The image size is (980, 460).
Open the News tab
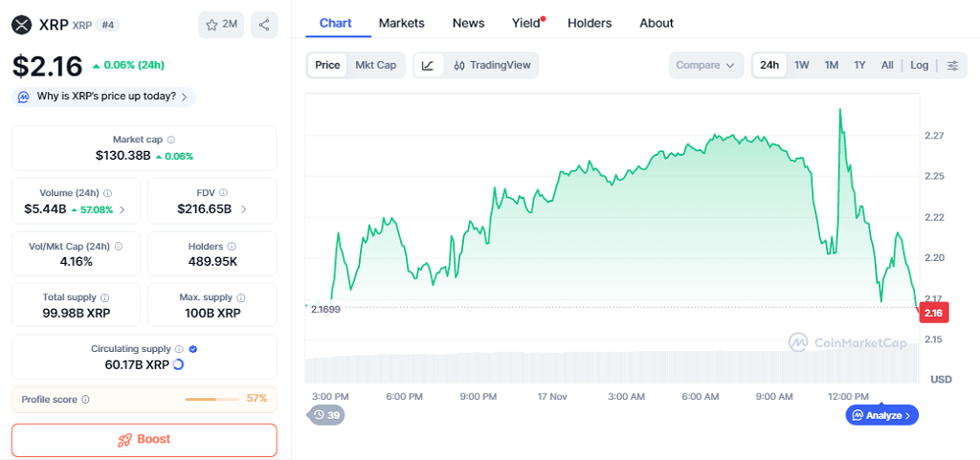click(x=468, y=23)
